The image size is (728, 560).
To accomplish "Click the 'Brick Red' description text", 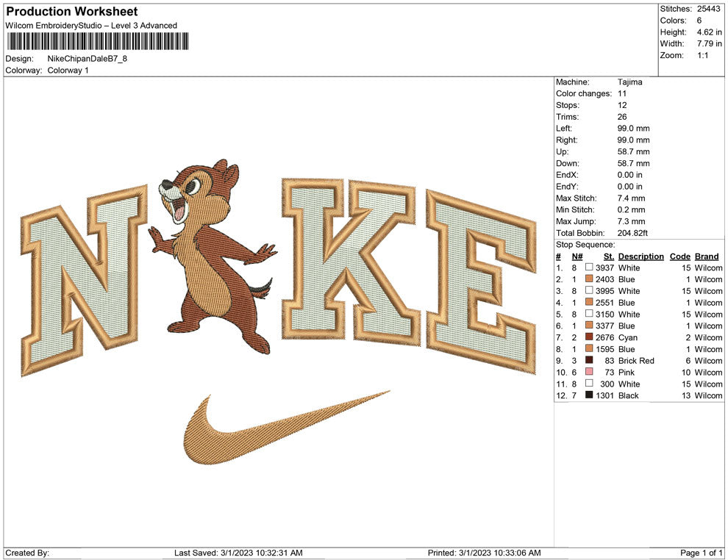I will point(636,361).
